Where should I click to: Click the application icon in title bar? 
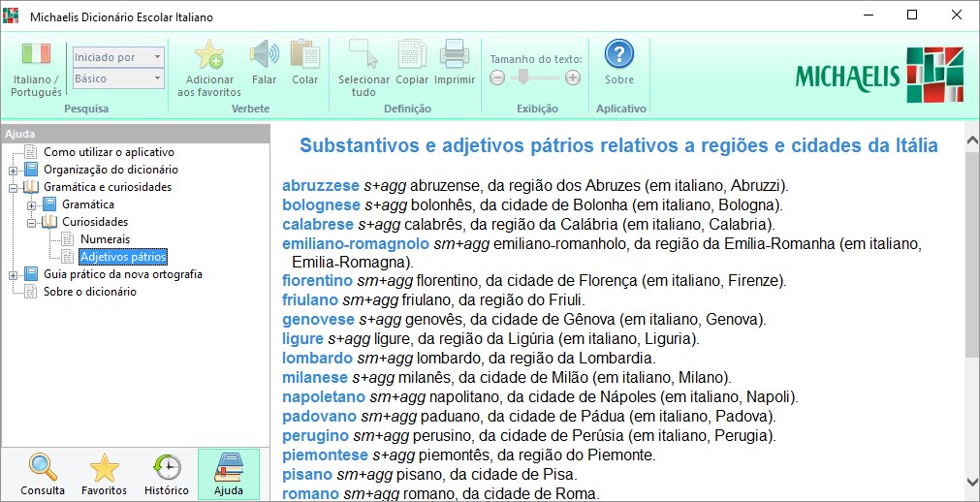point(11,16)
